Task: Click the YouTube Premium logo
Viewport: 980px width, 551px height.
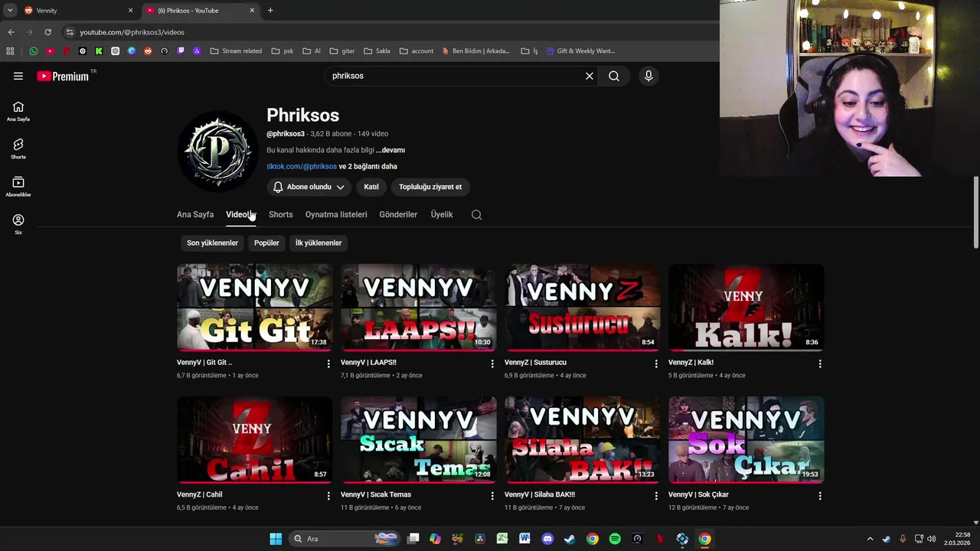Action: tap(64, 76)
